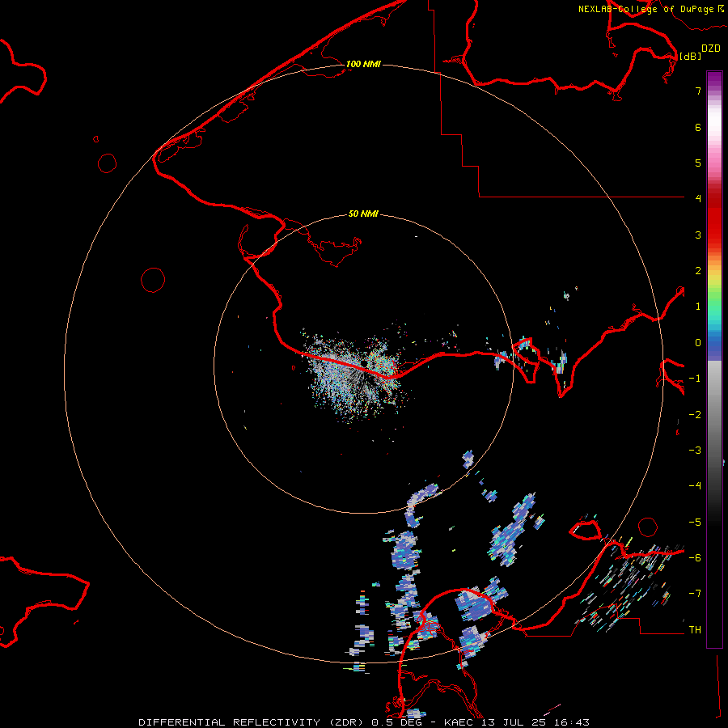Click the DZD product label
Screen dimensions: 728x728
point(711,49)
